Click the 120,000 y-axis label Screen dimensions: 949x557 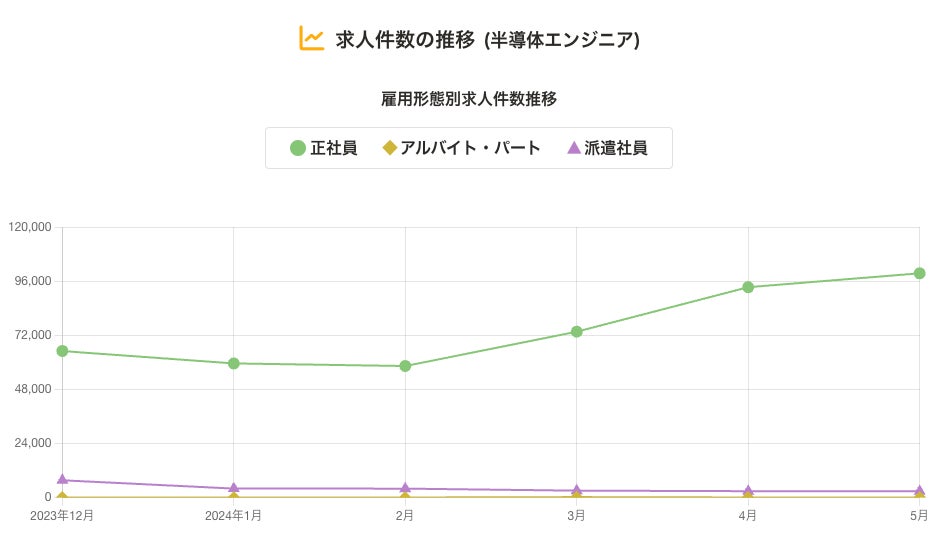[x=29, y=227]
